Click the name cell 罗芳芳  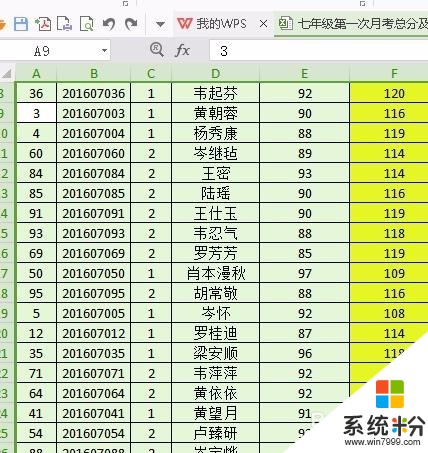(215, 253)
